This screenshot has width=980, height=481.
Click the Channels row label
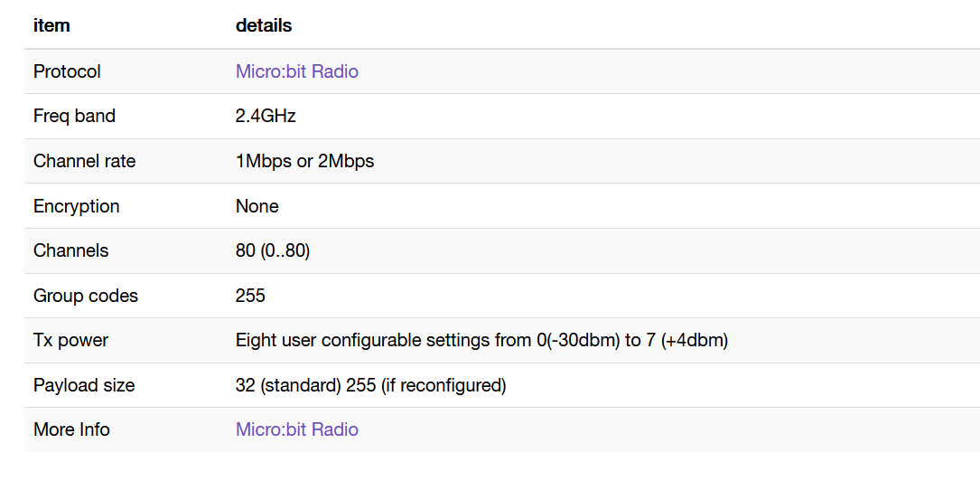[x=70, y=250]
